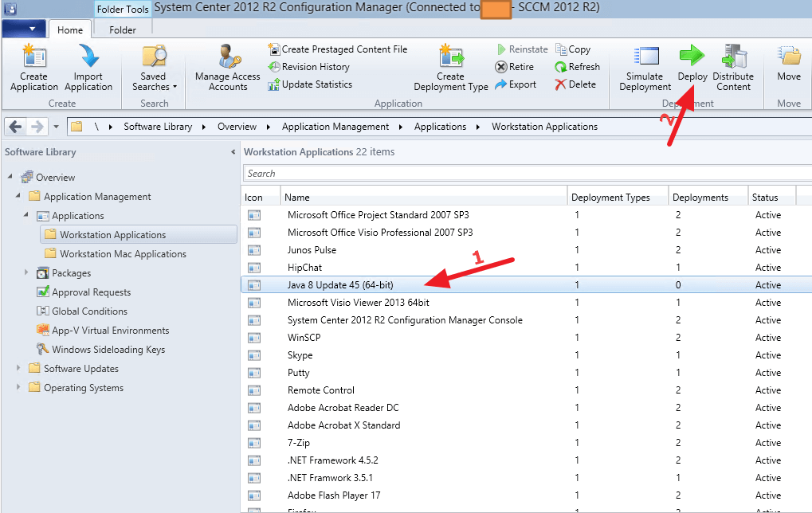Image resolution: width=812 pixels, height=513 pixels.
Task: Select WinSCP application row
Action: pos(526,338)
